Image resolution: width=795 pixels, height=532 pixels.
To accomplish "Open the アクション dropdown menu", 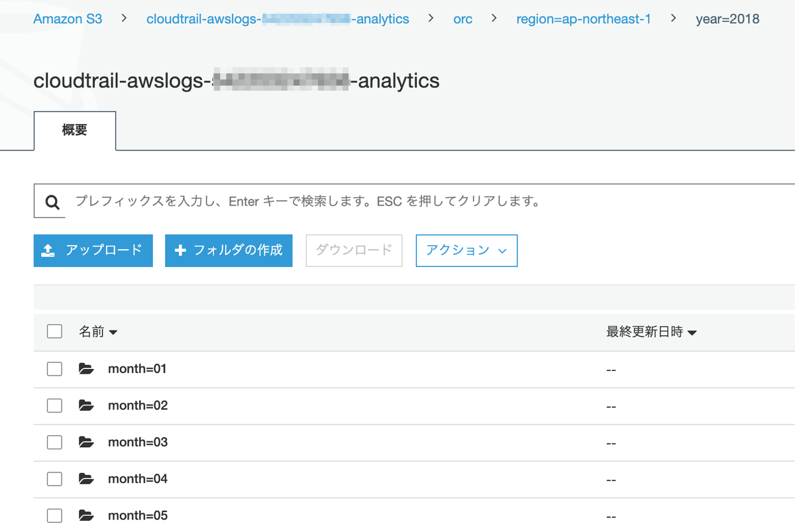I will [466, 250].
